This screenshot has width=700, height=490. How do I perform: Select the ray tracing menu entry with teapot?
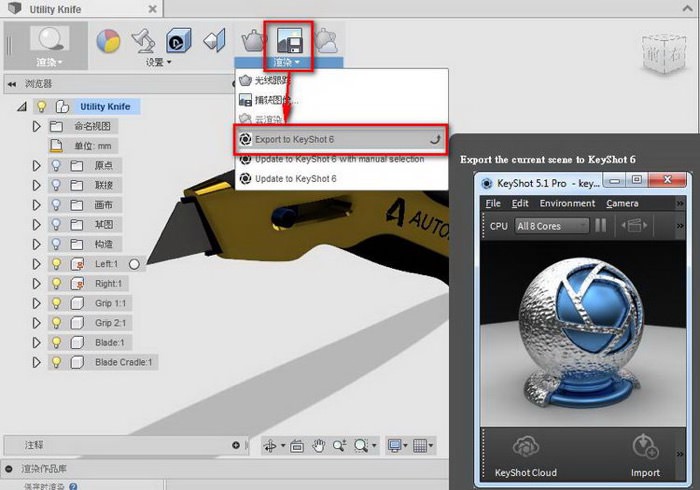341,80
